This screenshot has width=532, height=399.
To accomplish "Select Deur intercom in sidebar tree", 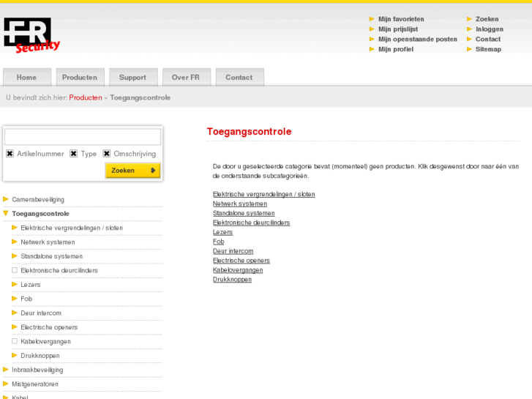I will pyautogui.click(x=41, y=313).
